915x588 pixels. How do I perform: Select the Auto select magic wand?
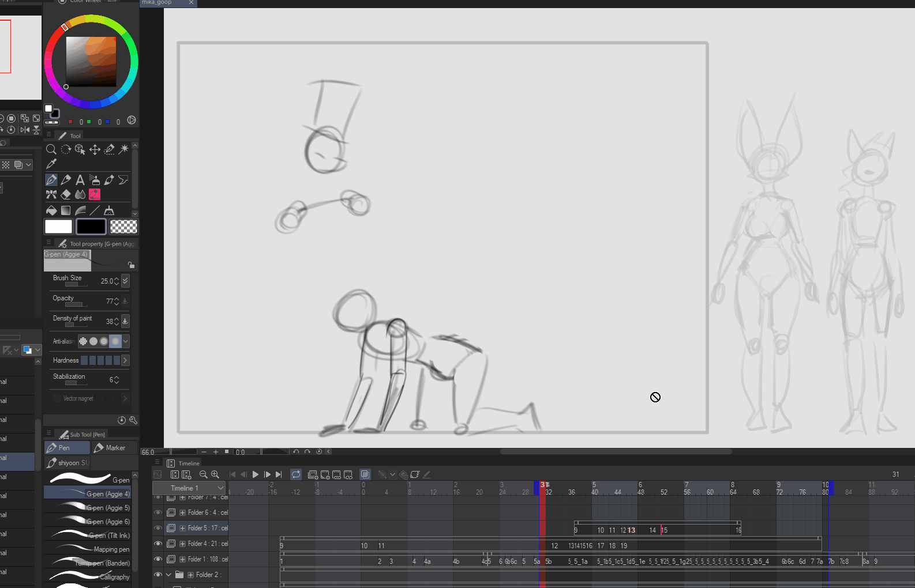pyautogui.click(x=123, y=149)
